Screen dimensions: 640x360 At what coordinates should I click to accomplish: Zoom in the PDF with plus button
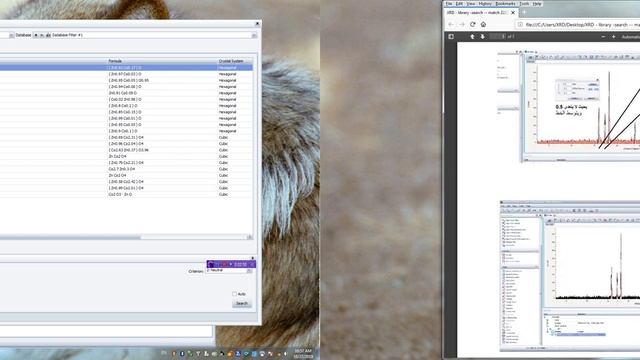point(613,36)
